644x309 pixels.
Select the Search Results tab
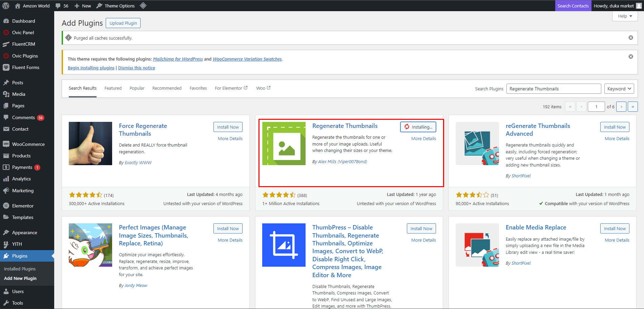click(x=83, y=88)
